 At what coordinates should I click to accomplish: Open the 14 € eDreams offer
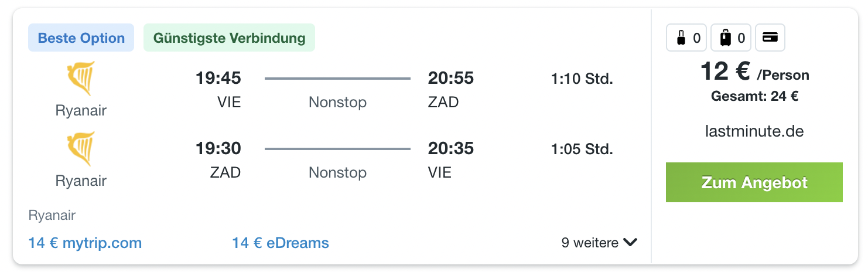pyautogui.click(x=281, y=243)
